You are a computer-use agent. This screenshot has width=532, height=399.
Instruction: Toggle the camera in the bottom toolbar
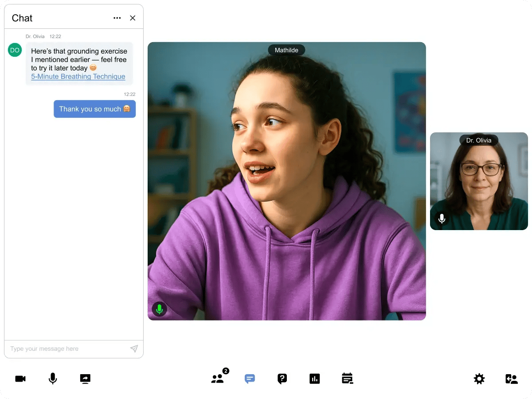pyautogui.click(x=20, y=379)
